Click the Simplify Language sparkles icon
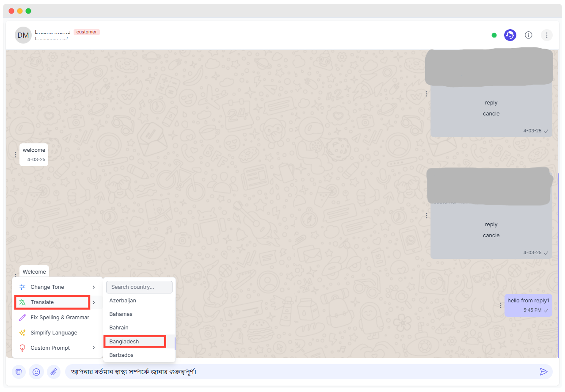Image resolution: width=565 pixels, height=392 pixels. 22,332
